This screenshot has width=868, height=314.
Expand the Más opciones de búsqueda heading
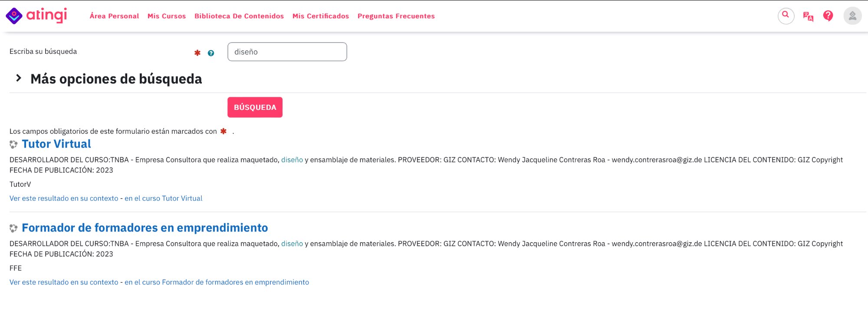click(116, 79)
